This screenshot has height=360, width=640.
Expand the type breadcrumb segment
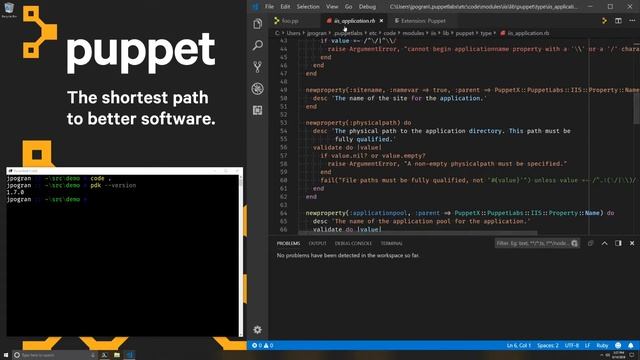[x=486, y=33]
